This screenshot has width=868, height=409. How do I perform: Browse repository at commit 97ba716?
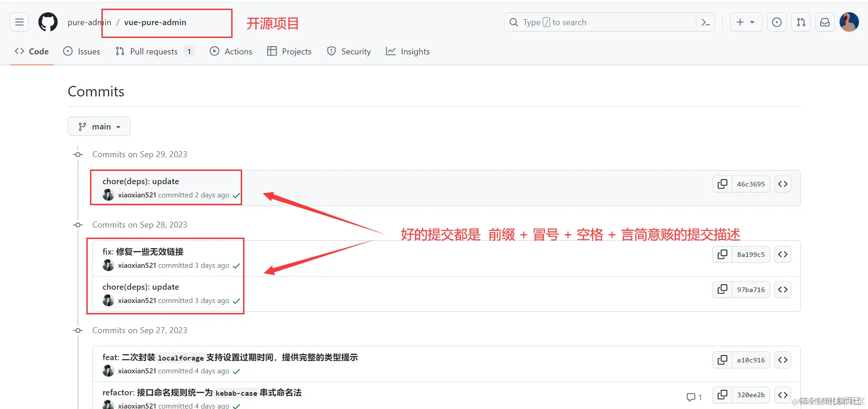pyautogui.click(x=783, y=290)
